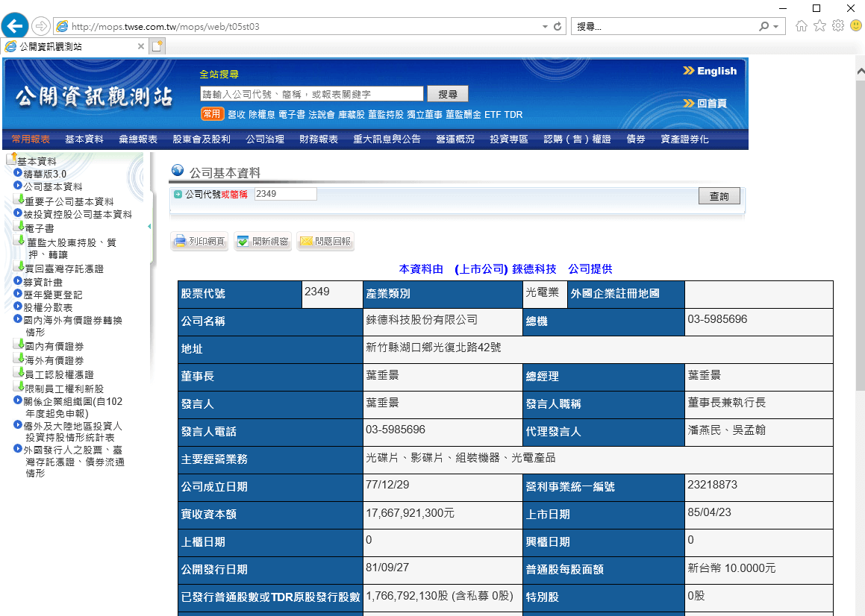Click the 全站搜尋 keyword input box
This screenshot has width=865, height=616.
[x=312, y=94]
